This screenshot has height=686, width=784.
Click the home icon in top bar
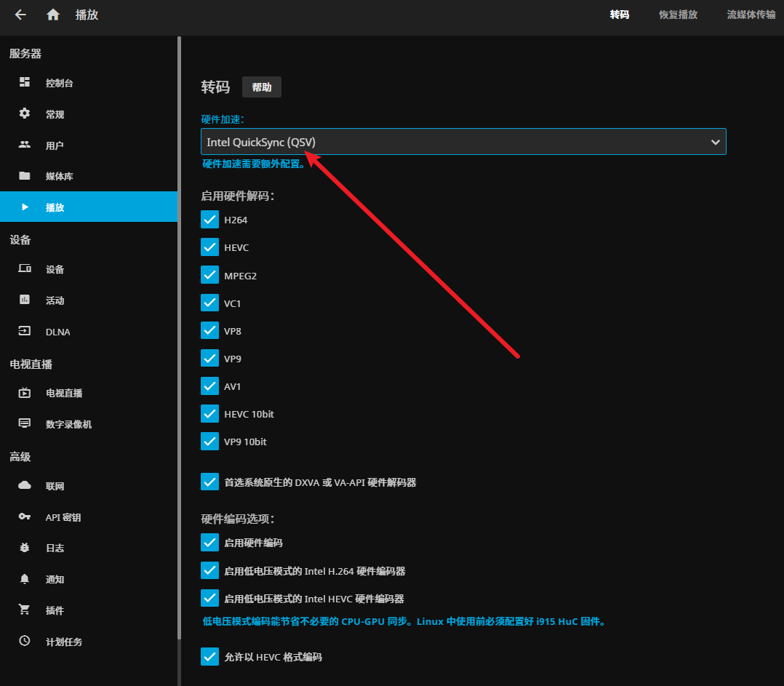[x=52, y=15]
